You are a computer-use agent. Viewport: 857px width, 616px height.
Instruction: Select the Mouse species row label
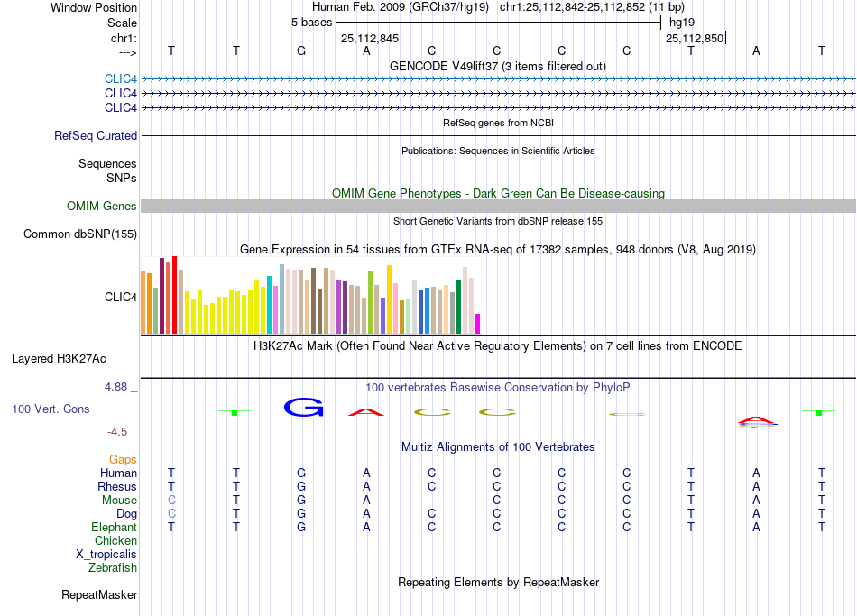click(119, 501)
